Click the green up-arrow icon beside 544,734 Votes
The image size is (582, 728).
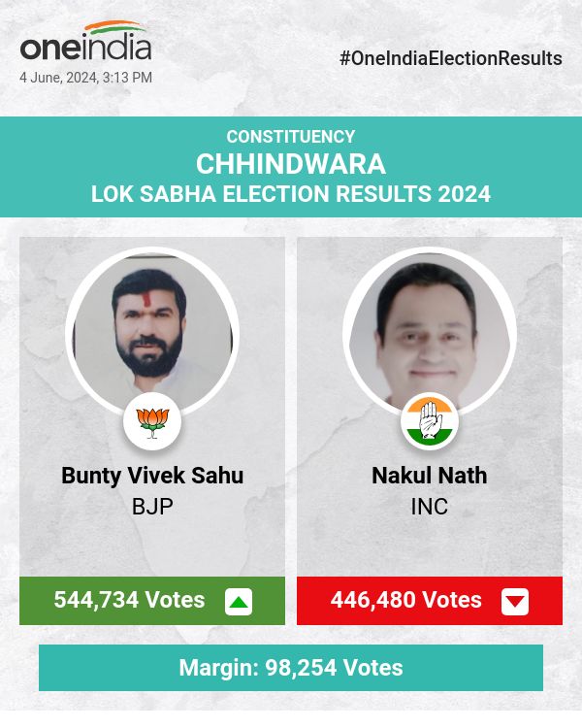pyautogui.click(x=239, y=602)
